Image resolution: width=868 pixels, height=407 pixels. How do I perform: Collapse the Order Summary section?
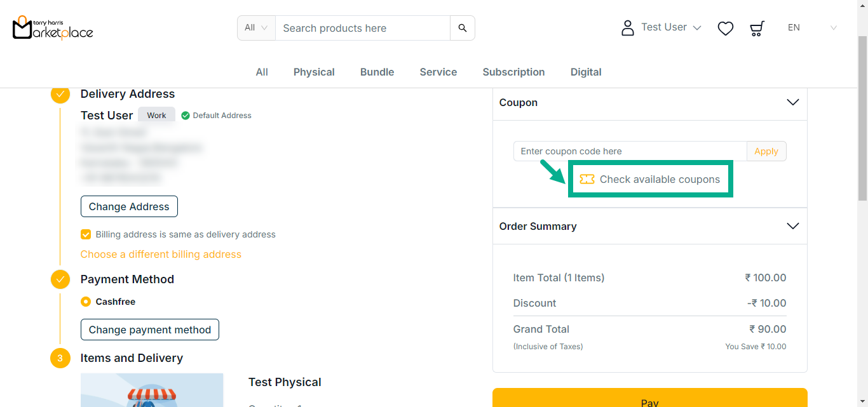click(792, 226)
